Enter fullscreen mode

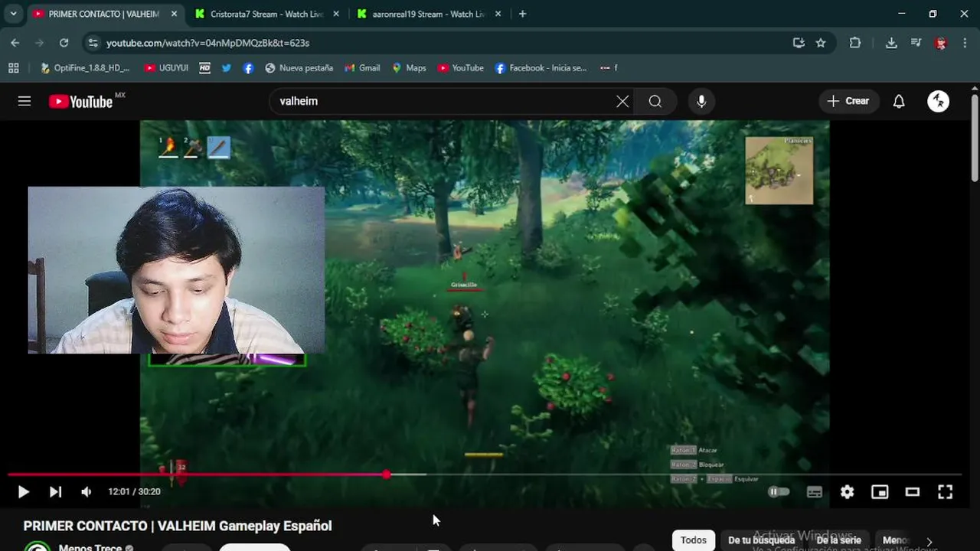click(x=946, y=492)
